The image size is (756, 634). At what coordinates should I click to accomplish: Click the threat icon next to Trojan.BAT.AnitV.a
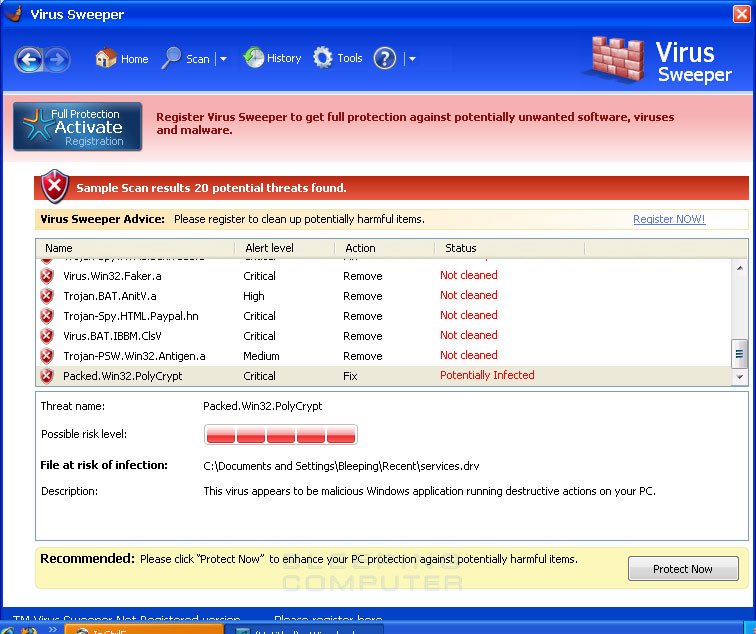coord(47,296)
